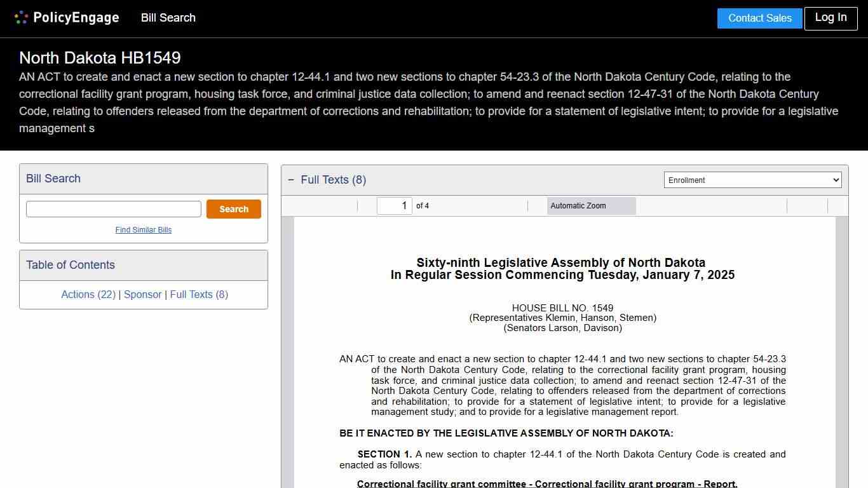Click the PolicyEngage logo icon
This screenshot has width=868, height=488.
(x=20, y=17)
